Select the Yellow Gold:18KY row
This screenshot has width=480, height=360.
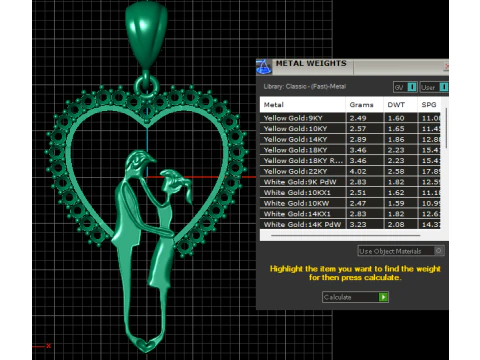point(350,150)
